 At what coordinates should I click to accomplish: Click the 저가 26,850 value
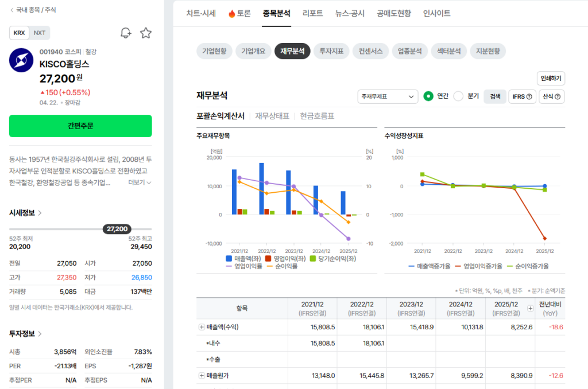coord(142,278)
